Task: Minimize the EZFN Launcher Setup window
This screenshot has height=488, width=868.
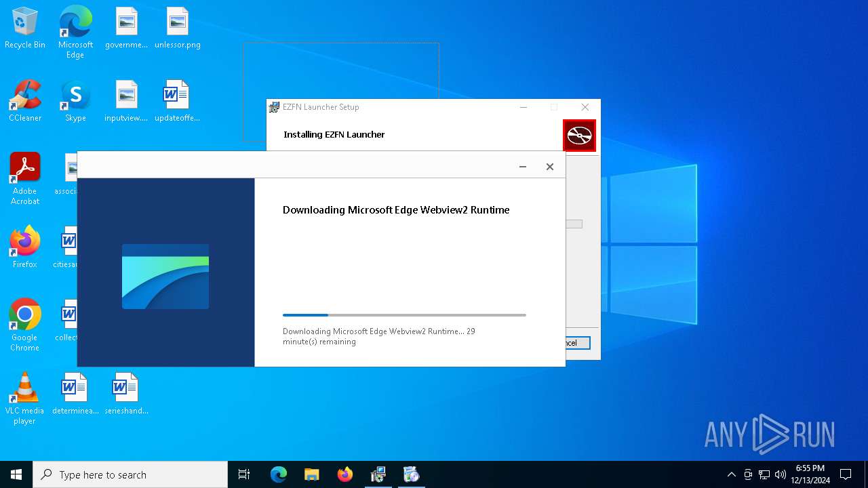Action: click(524, 107)
